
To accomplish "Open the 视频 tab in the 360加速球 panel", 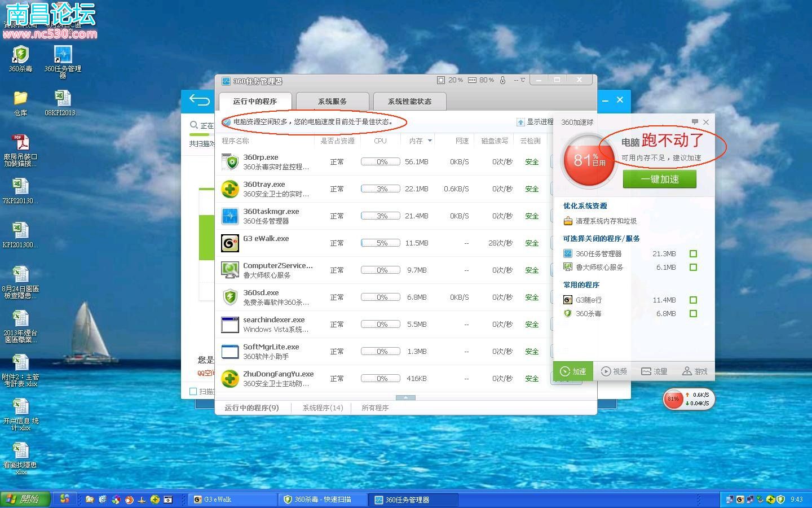I will click(614, 371).
